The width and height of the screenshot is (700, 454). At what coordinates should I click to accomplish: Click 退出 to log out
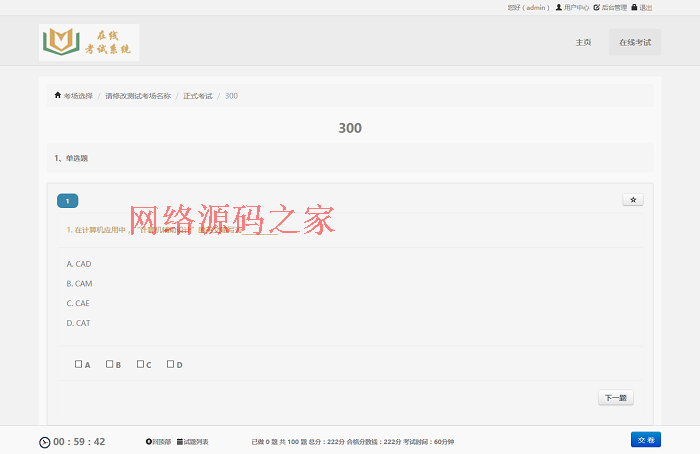point(642,8)
